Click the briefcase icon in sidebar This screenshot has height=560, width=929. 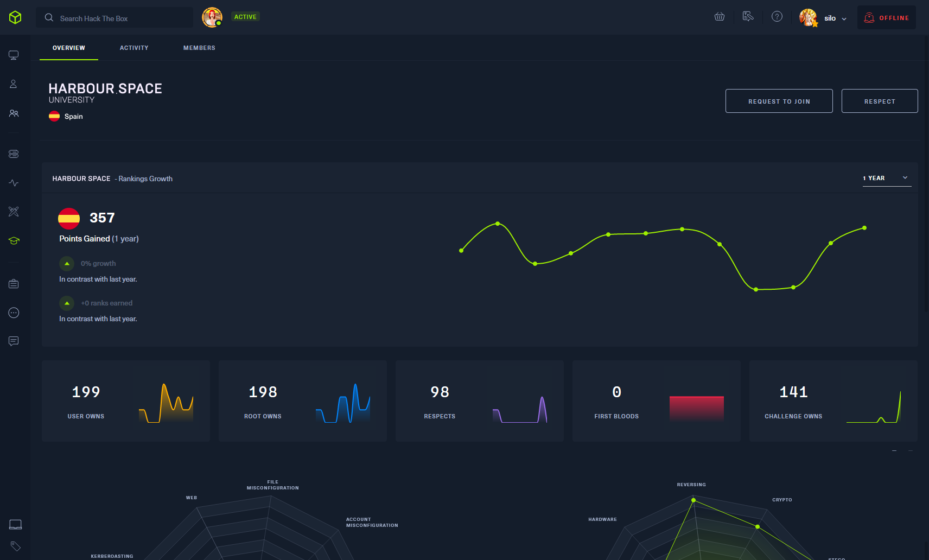tap(14, 284)
